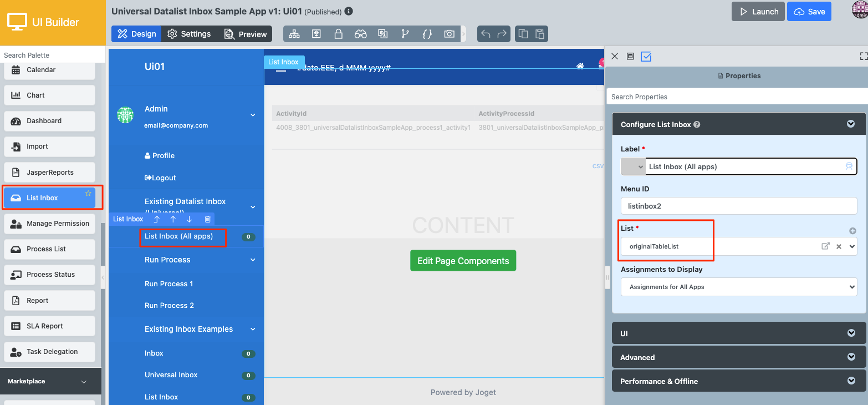Select the Universal Inbox menu

171,375
